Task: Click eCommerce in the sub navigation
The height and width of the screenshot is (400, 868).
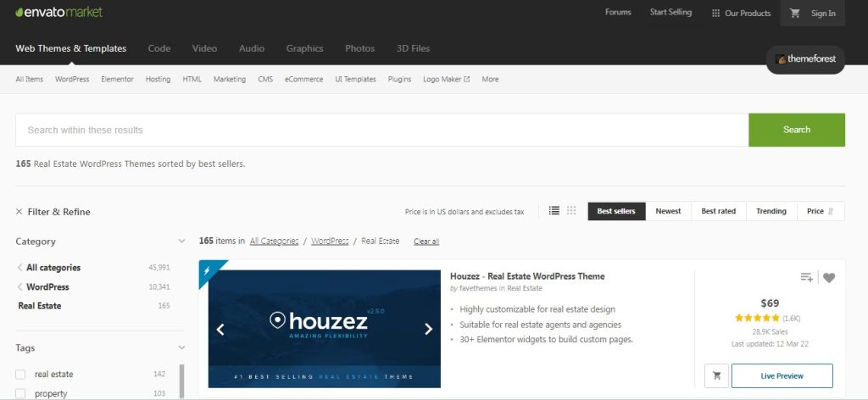Action: tap(304, 79)
